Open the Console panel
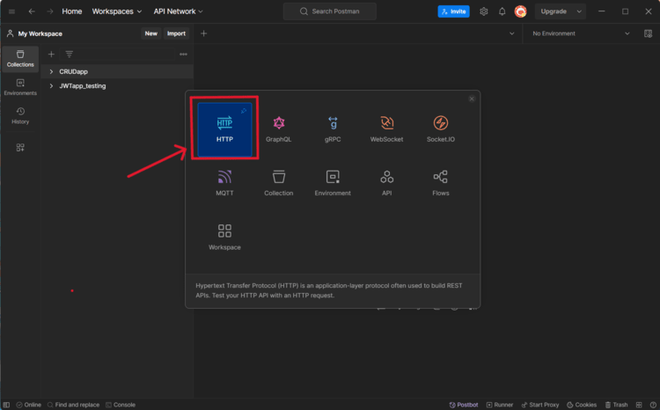The image size is (660, 410). click(120, 405)
